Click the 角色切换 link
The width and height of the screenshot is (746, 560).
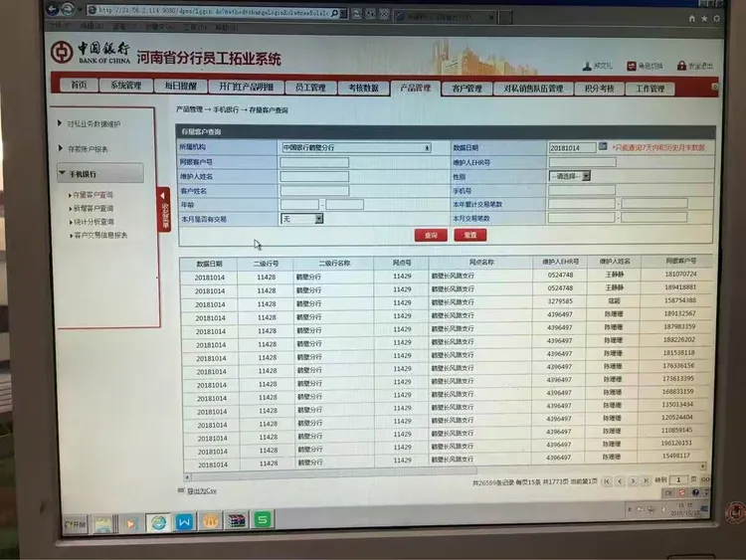click(651, 66)
